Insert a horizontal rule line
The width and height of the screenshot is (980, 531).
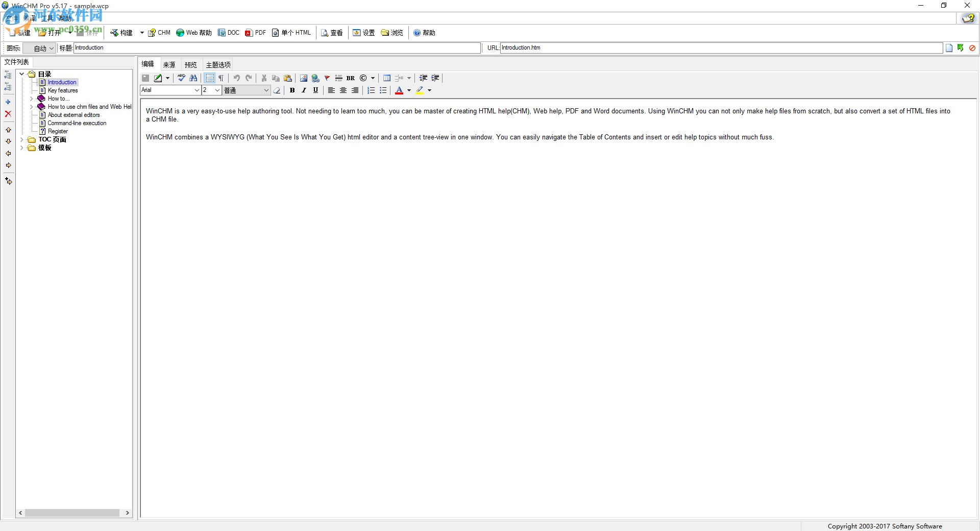click(338, 78)
